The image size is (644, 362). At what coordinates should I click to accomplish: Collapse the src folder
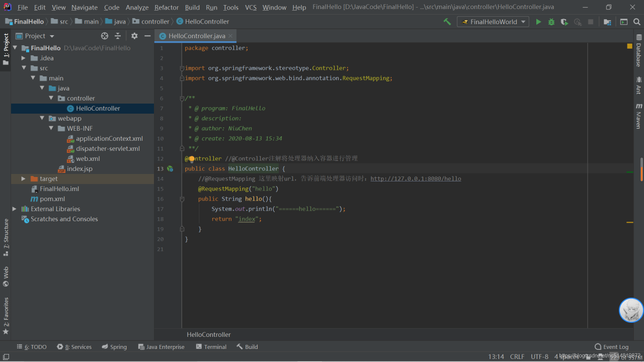tap(23, 68)
